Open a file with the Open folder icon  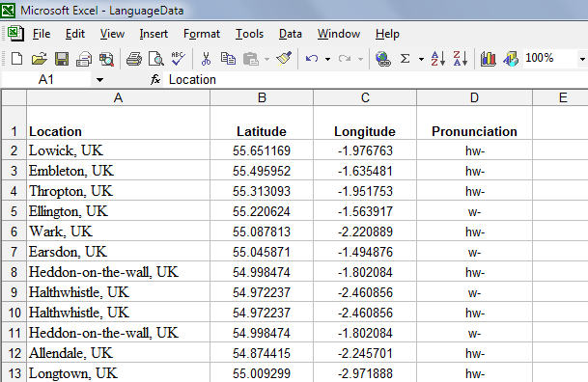(x=39, y=59)
